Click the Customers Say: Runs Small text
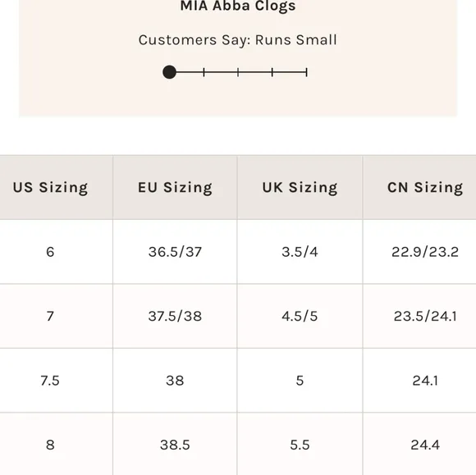This screenshot has height=475, width=476. pyautogui.click(x=238, y=40)
